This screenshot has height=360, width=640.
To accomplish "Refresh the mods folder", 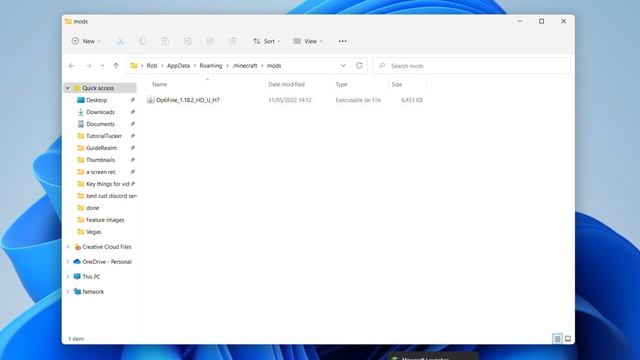I will click(359, 66).
